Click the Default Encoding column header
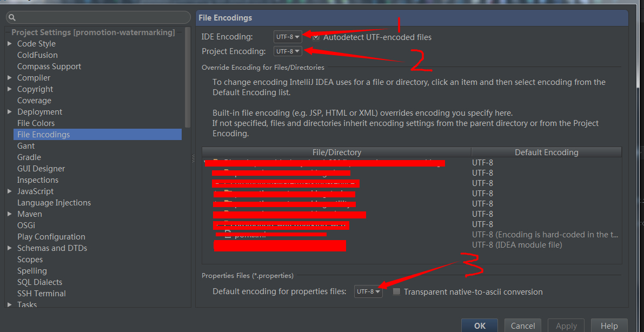Screen dimensions: 644x332 coord(547,152)
